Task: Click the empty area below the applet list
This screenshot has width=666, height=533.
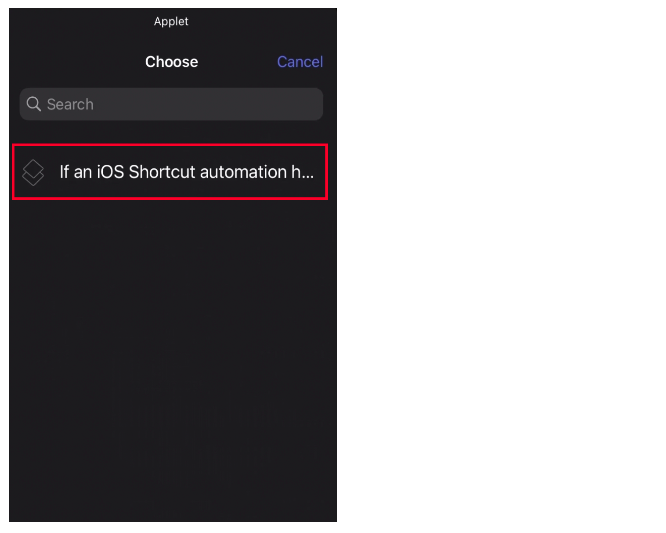Action: (x=172, y=360)
